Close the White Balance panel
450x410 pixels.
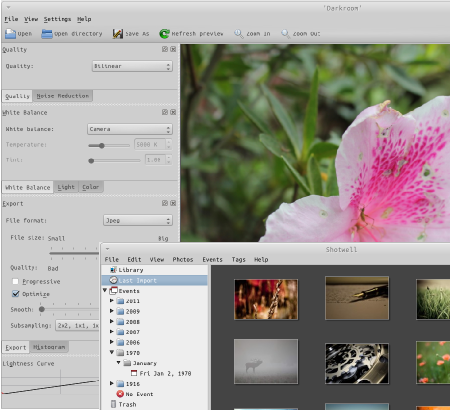click(173, 112)
